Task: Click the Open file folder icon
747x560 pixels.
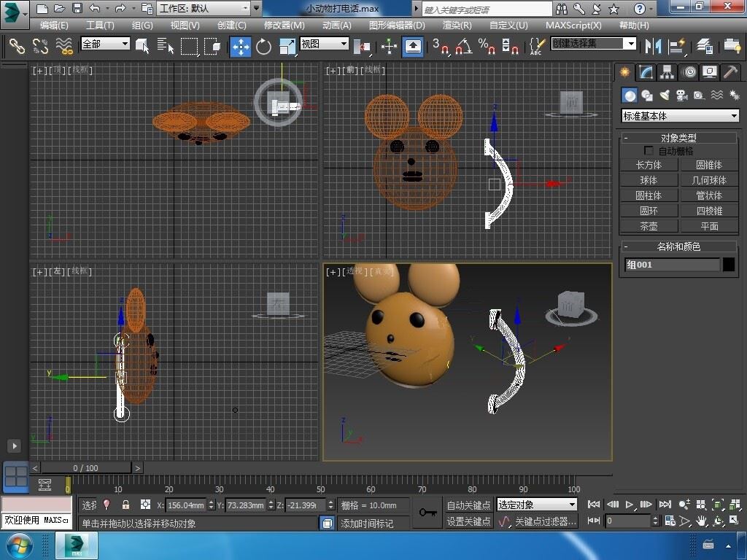Action: [x=60, y=8]
